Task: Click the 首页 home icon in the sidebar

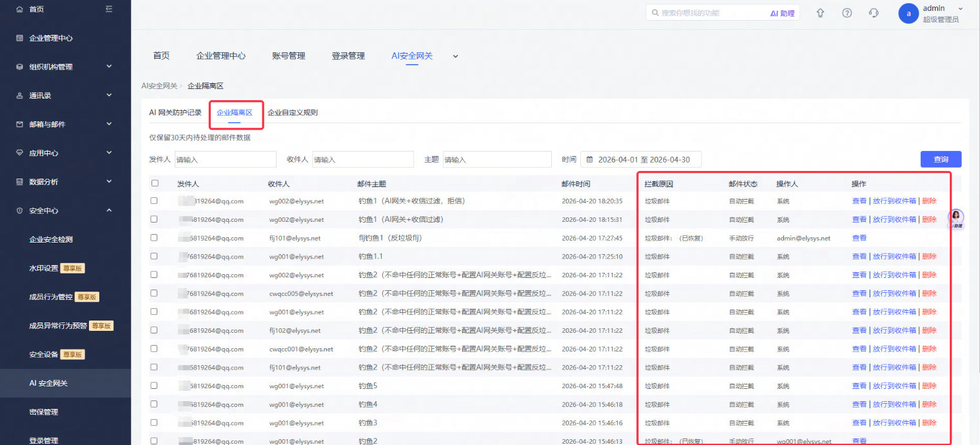Action: pos(19,10)
